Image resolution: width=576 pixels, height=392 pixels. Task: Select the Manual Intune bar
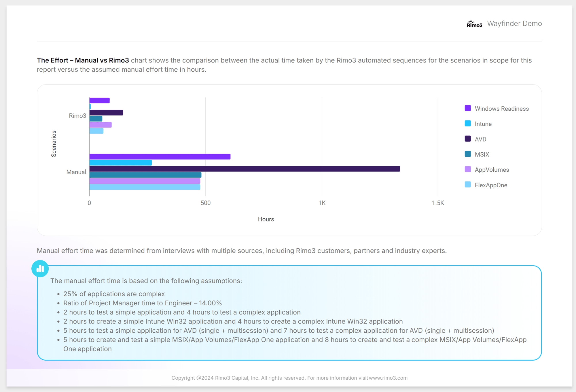(120, 163)
